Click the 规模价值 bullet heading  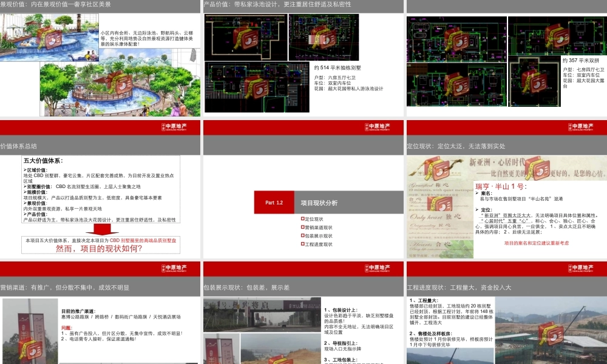(36, 192)
